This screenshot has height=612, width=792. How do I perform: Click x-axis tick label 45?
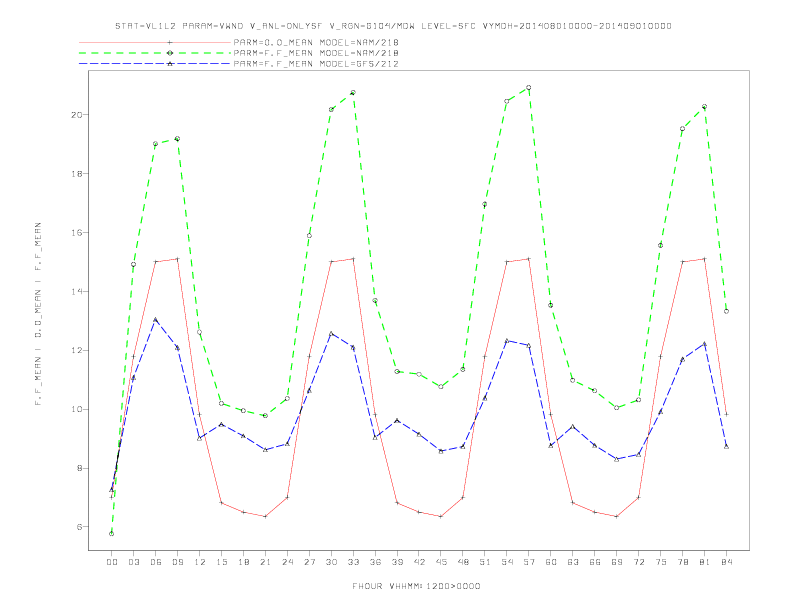441,562
